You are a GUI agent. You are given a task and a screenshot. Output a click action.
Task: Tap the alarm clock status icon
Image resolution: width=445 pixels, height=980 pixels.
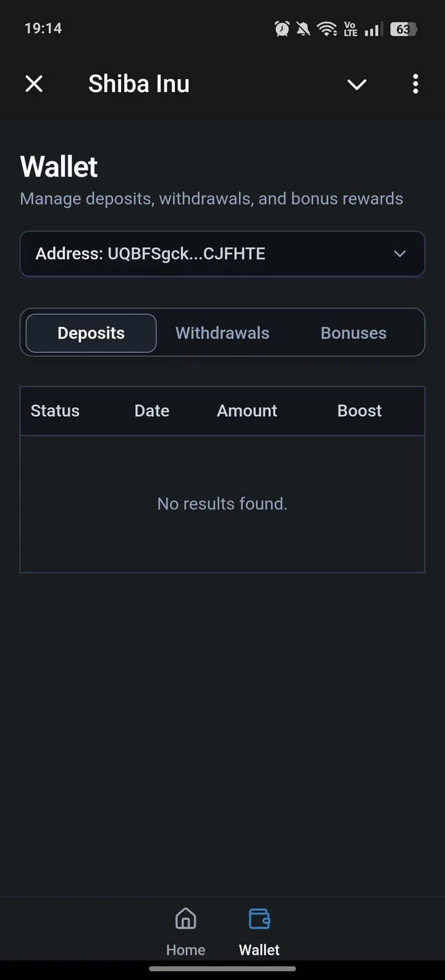click(x=282, y=28)
